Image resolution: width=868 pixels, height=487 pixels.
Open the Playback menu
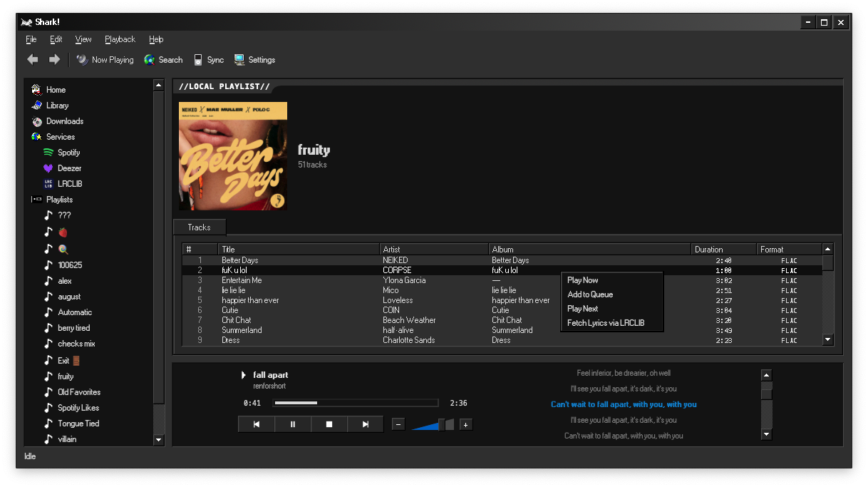tap(120, 39)
